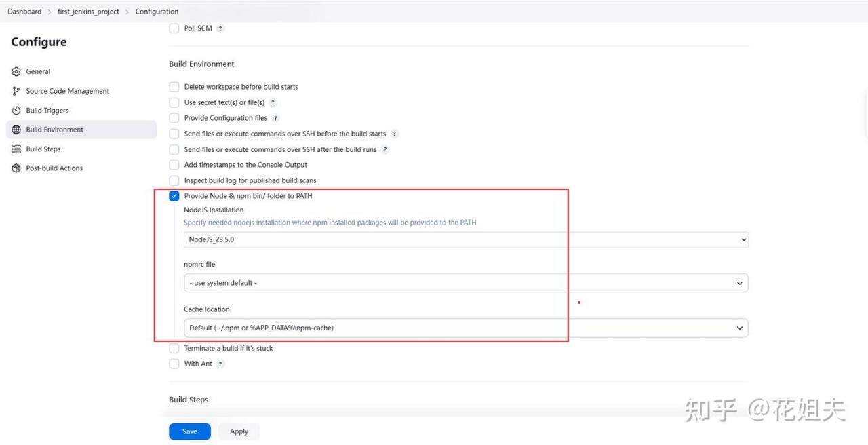Viewport: 868px width, 445px height.
Task: Open help for Poll SCM
Action: (x=220, y=28)
